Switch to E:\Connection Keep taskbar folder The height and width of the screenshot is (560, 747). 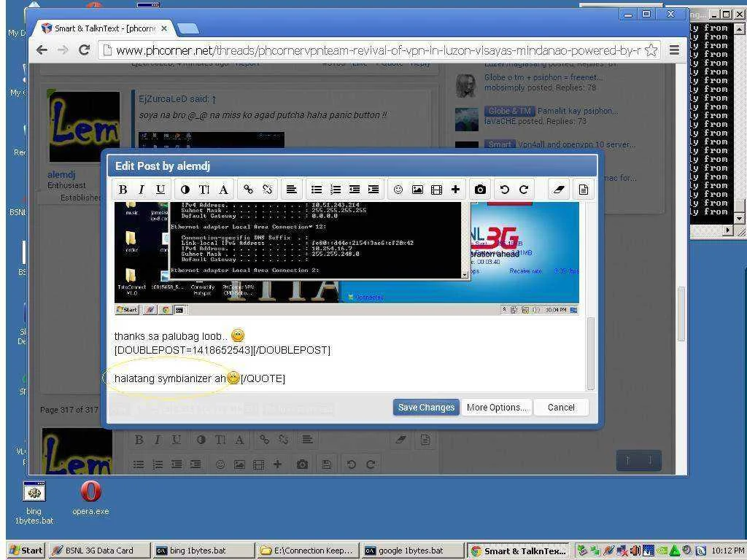tap(308, 551)
